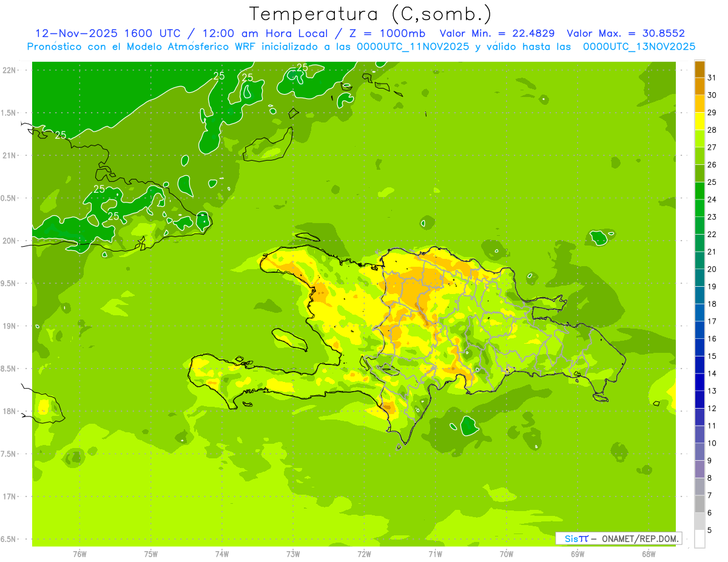This screenshot has width=728, height=562.
Task: Click the colorbar tick label '8'
Action: click(710, 478)
